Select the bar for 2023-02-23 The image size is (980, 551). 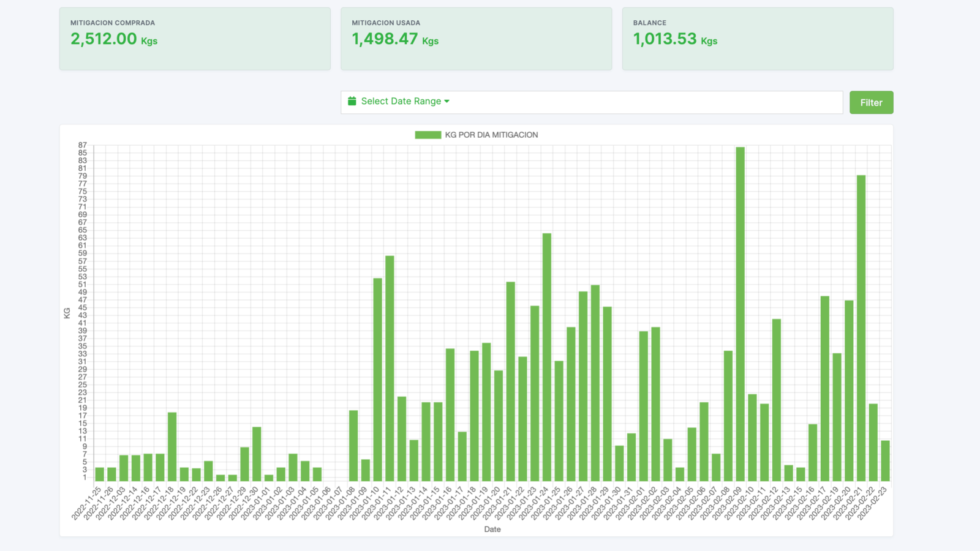(885, 461)
